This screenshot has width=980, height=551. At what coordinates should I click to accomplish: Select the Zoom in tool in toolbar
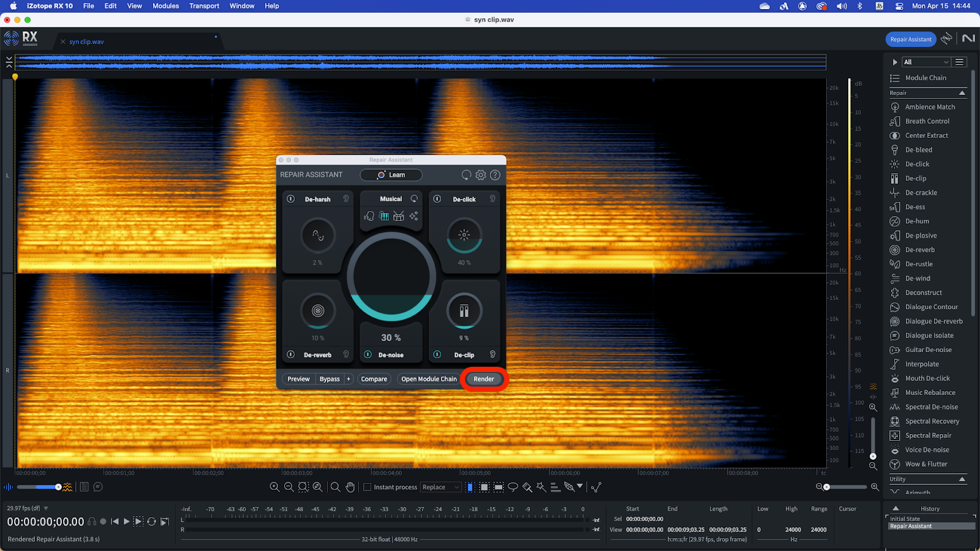click(274, 487)
